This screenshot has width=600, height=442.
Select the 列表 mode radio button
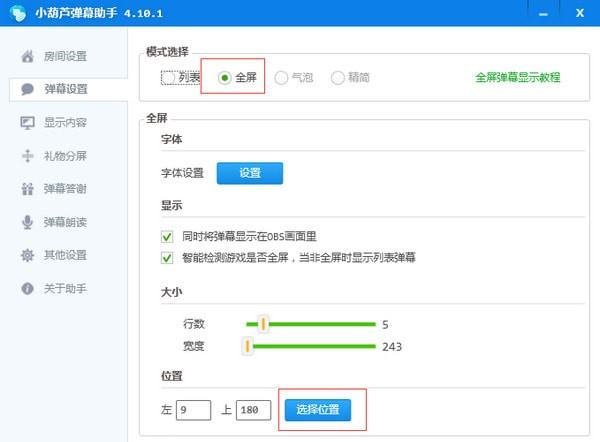168,78
